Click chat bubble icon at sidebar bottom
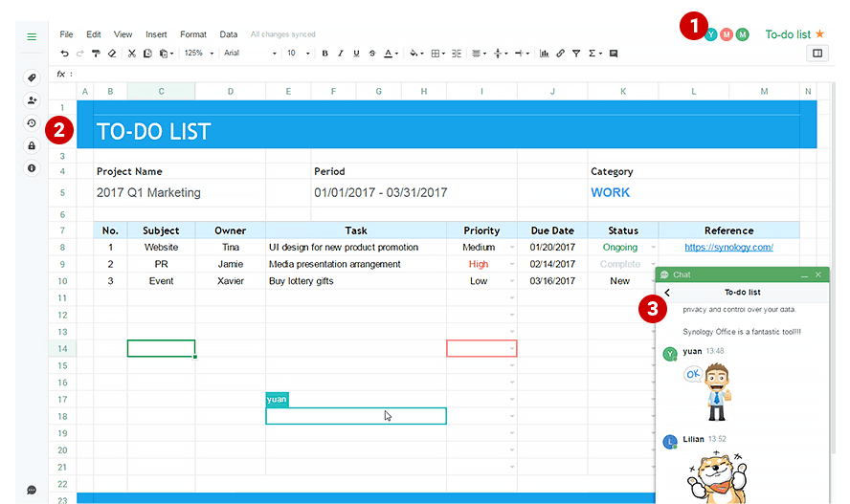Viewport: 850px width, 504px height. click(x=32, y=490)
